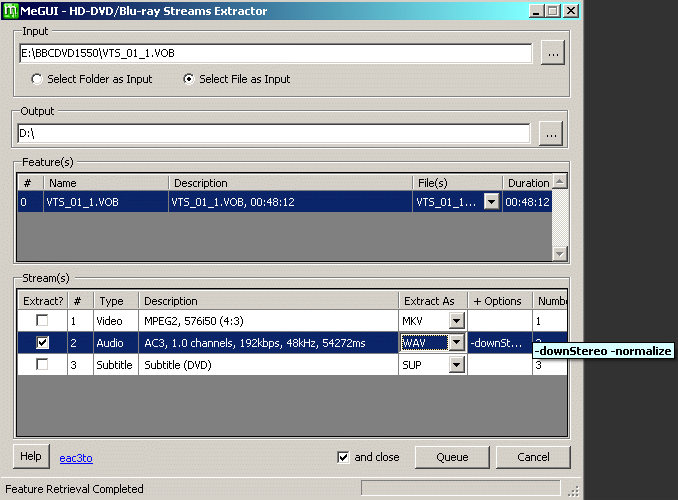Click the Queue button

tap(452, 457)
